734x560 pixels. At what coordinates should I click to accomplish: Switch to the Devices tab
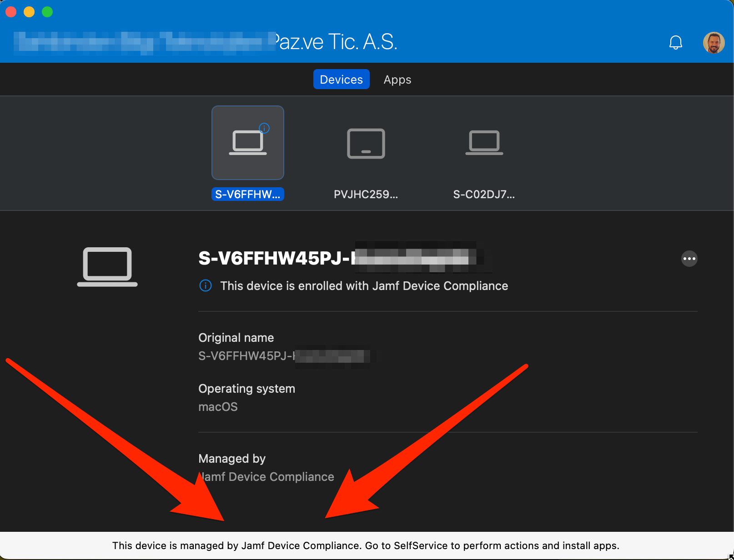click(342, 80)
